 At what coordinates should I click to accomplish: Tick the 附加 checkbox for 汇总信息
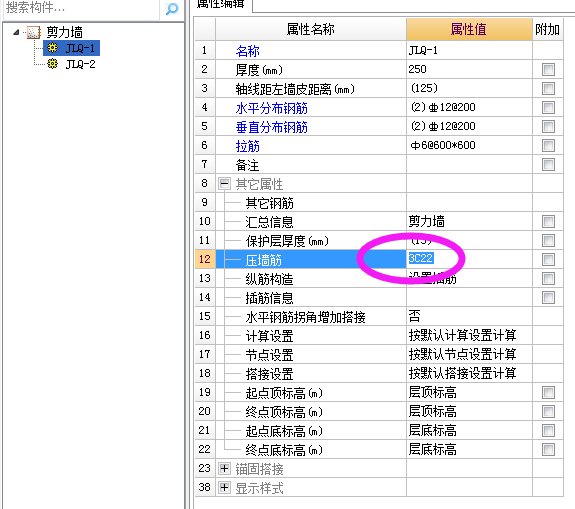tap(548, 221)
